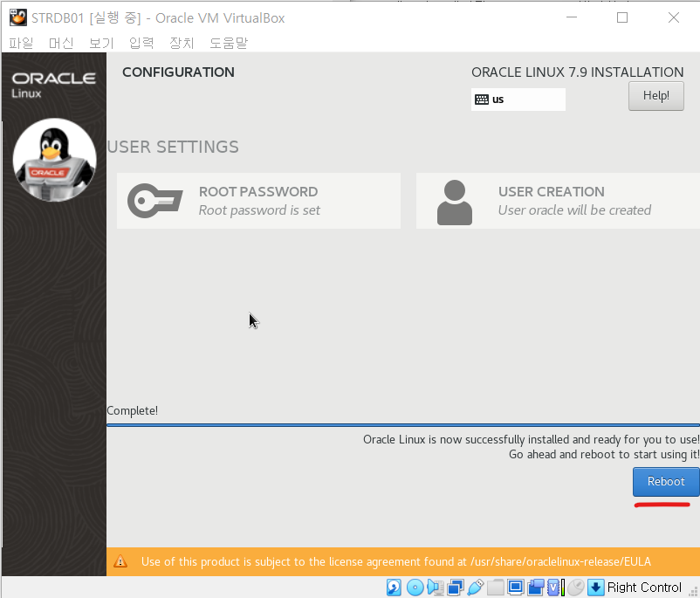Click the keyboard capture arrow icon
The width and height of the screenshot is (700, 598).
point(596,588)
